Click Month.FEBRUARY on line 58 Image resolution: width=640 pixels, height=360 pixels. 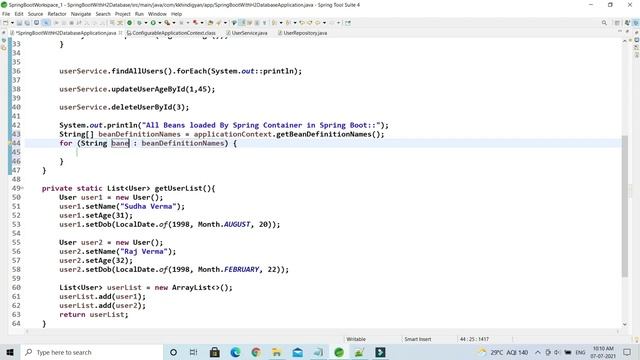coord(229,269)
